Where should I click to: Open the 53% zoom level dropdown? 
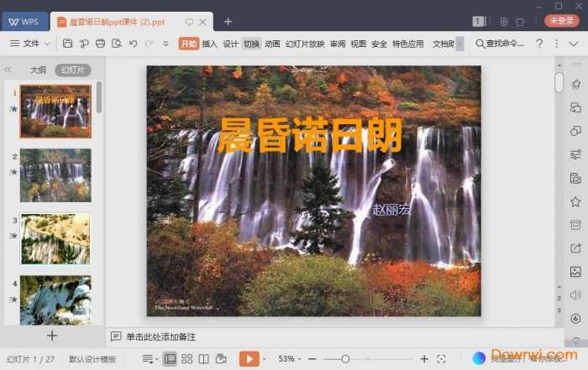pyautogui.click(x=289, y=359)
